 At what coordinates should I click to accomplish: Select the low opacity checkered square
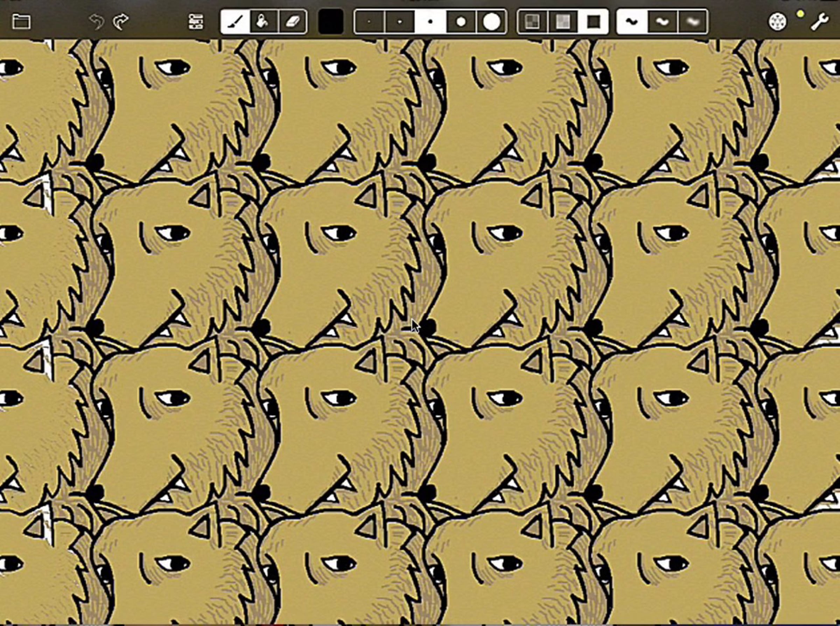coord(533,22)
